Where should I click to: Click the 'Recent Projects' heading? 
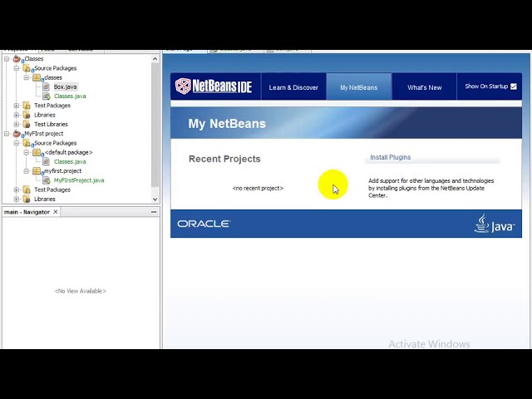point(224,159)
